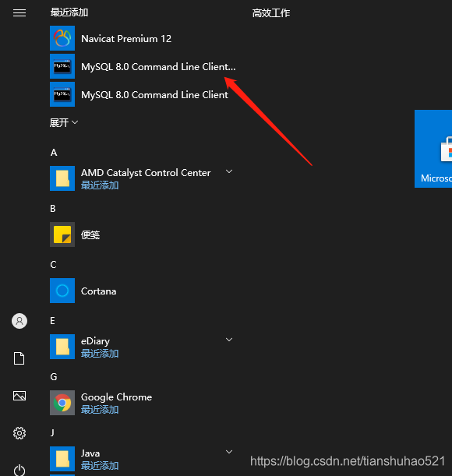Jump via letter header G

54,377
